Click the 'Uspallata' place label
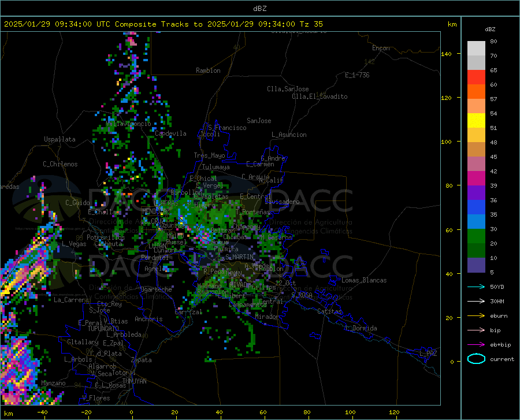Screen dimensions: 520x420 (60, 139)
